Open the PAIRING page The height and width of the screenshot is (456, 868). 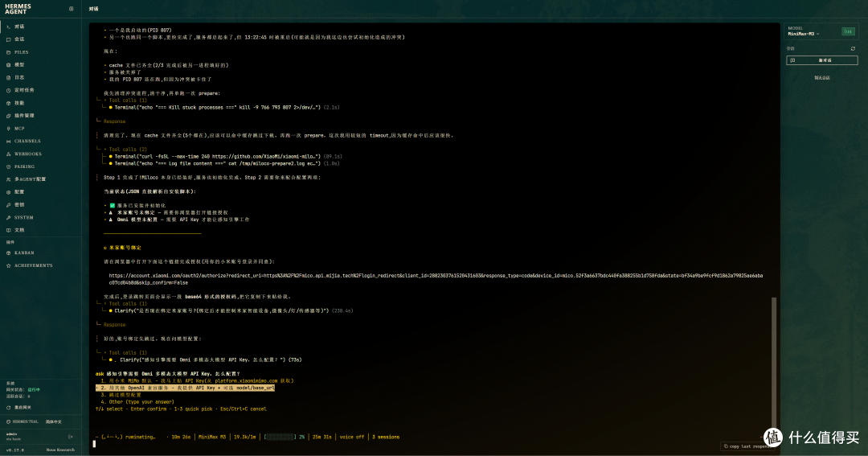click(40, 166)
